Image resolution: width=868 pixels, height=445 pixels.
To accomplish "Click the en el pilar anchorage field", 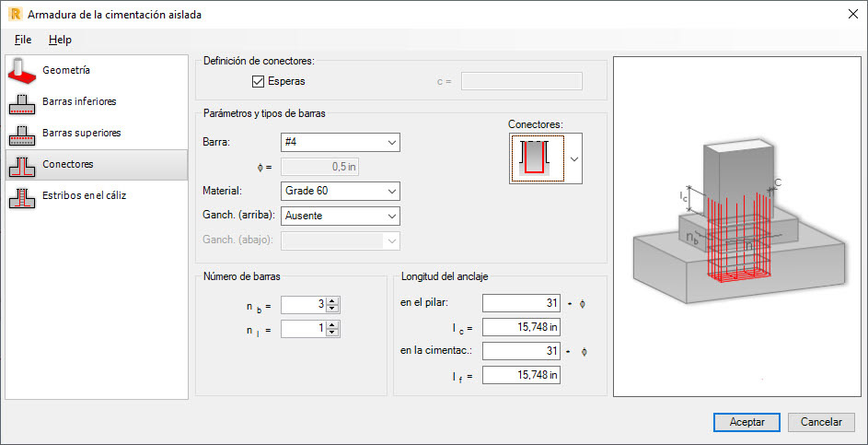I will coord(520,303).
